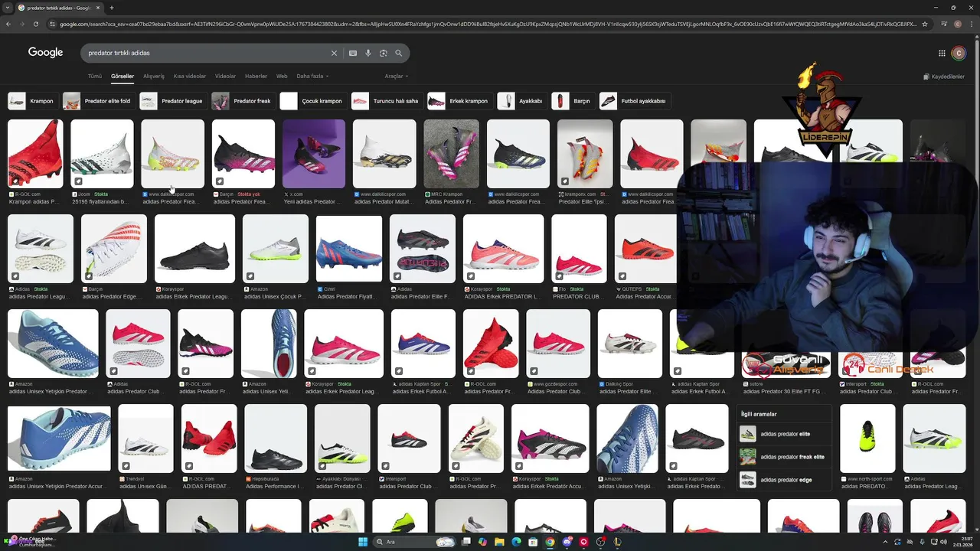Expand Daha fazla dropdown

pos(313,77)
